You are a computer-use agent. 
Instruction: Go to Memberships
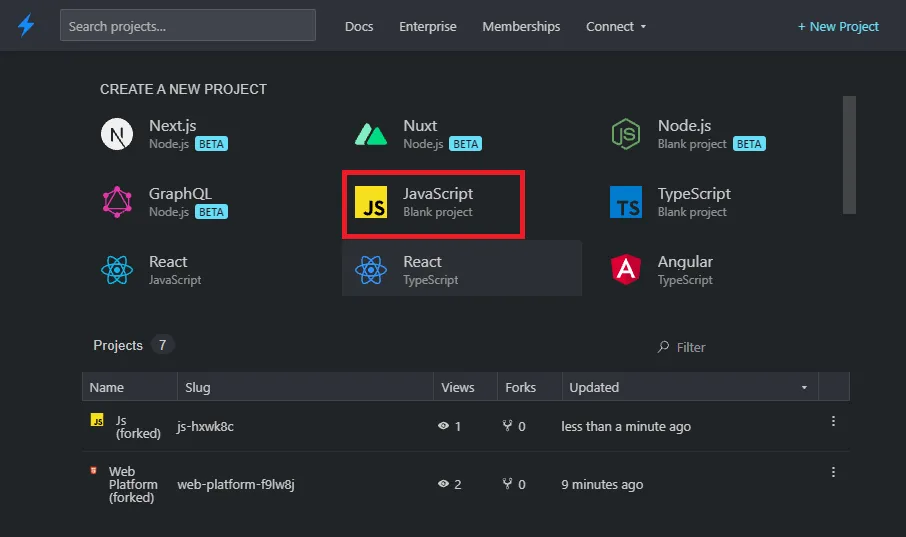click(521, 27)
